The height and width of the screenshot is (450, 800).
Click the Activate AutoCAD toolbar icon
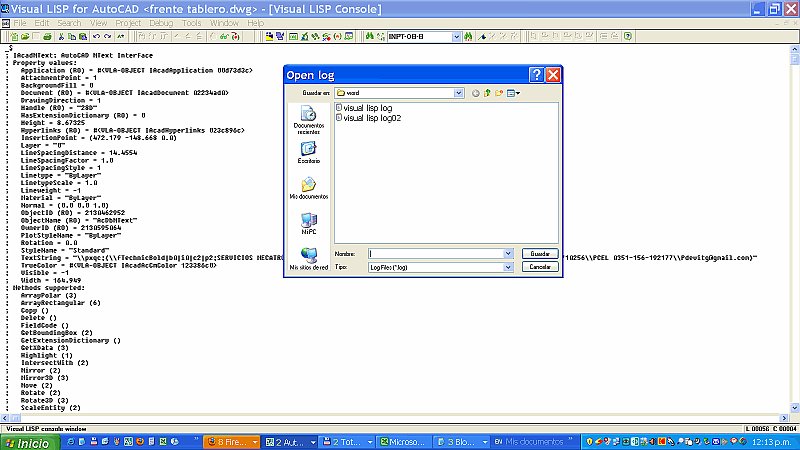click(x=269, y=36)
